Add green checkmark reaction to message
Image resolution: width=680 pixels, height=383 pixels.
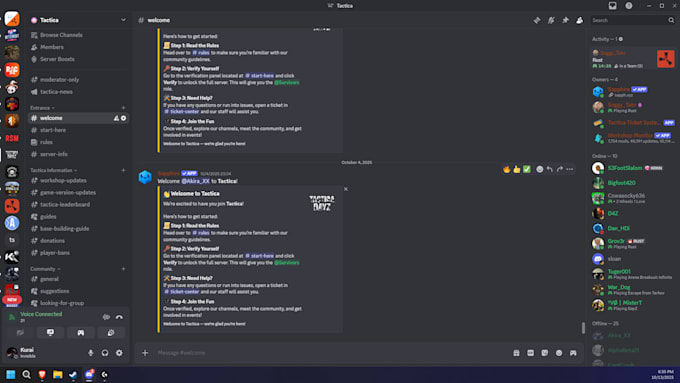click(526, 169)
